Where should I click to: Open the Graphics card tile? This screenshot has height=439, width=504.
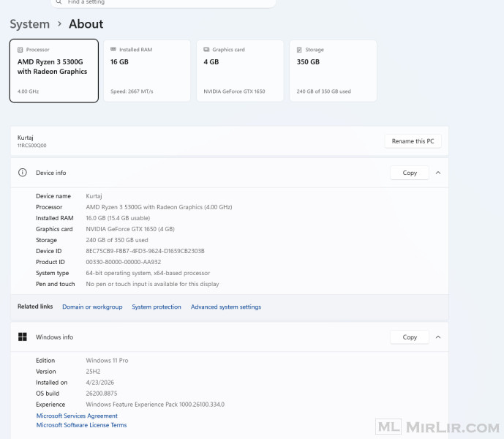(x=240, y=71)
